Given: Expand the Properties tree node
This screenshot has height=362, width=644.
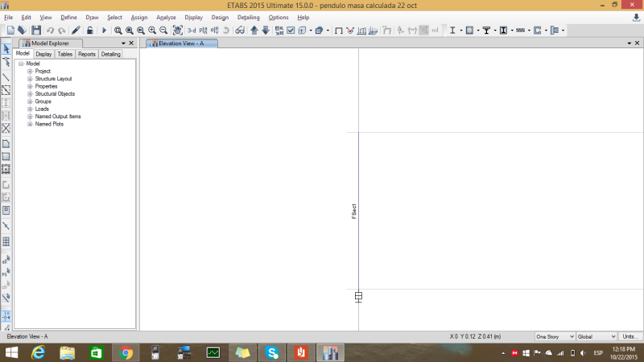Looking at the screenshot, I should pos(30,86).
